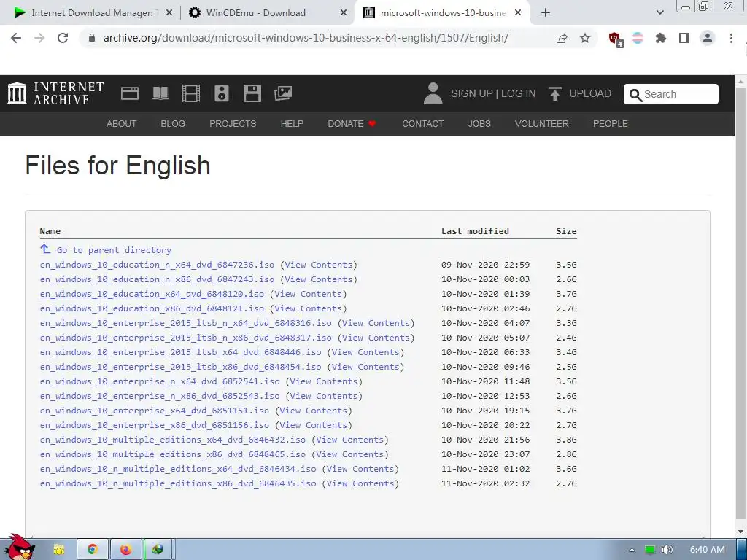Click the Chrome icon in the taskbar
Viewport: 747px width, 560px height.
tap(93, 550)
